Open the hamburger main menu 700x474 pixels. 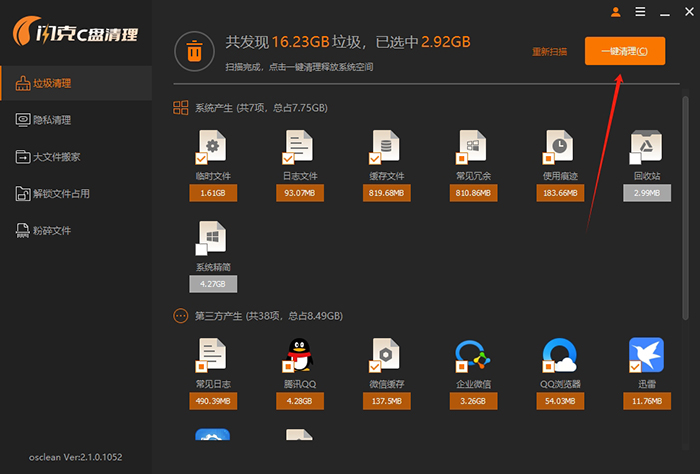pyautogui.click(x=640, y=12)
